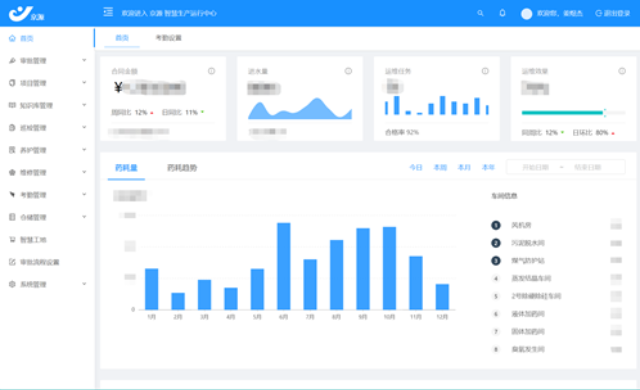Click the 首页 home icon in sidebar

[x=12, y=38]
